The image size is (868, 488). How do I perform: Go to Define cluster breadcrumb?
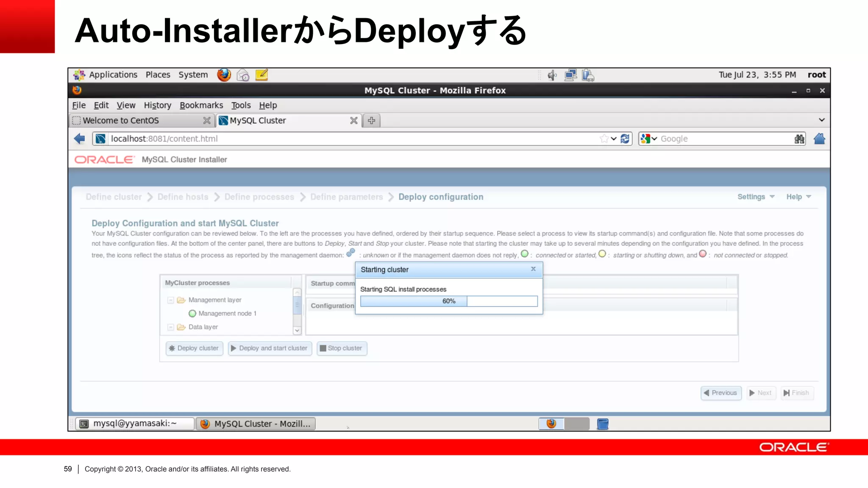(x=114, y=197)
